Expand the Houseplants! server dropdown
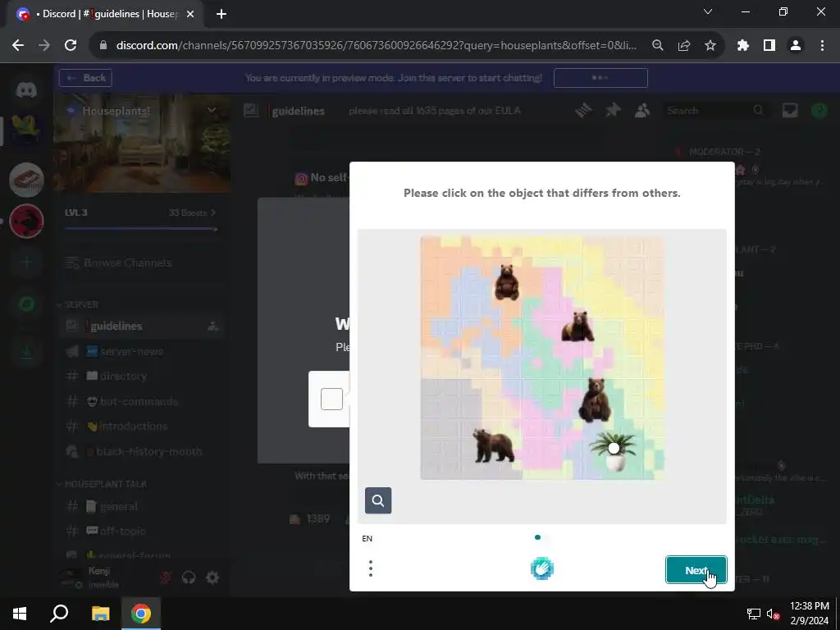 tap(212, 111)
